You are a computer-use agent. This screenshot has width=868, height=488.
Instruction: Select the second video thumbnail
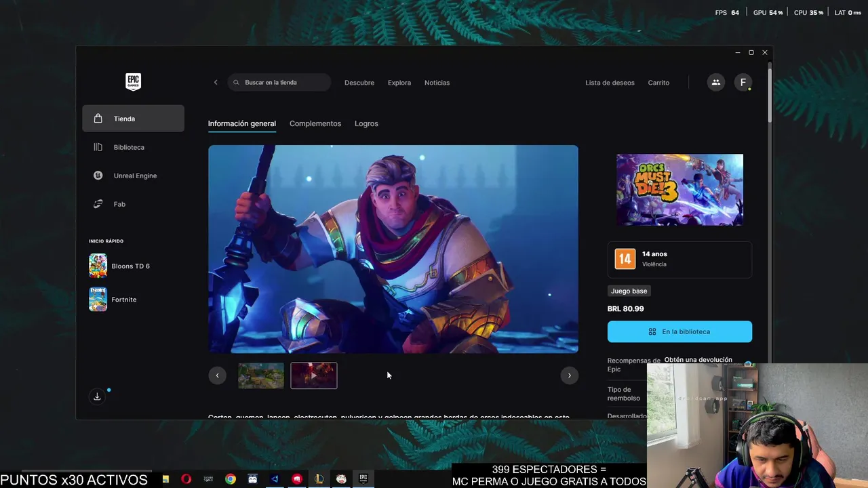pos(314,375)
